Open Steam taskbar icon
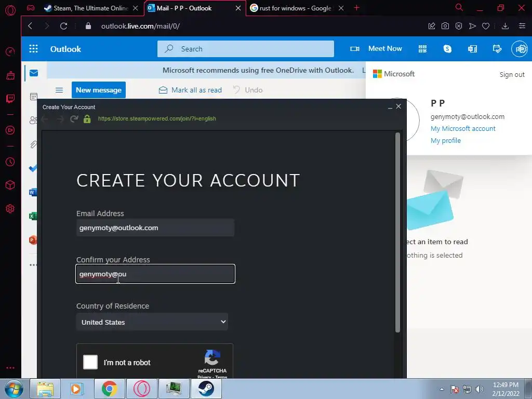 [x=206, y=389]
